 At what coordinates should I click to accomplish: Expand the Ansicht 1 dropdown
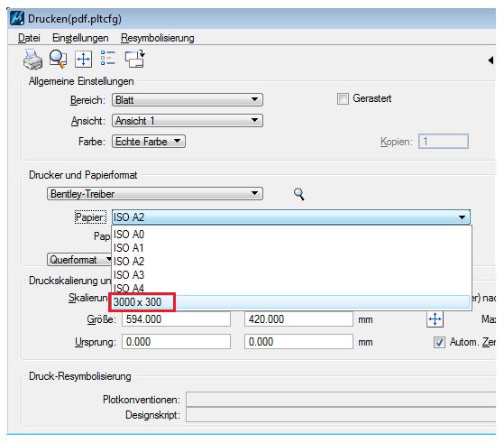tap(188, 121)
